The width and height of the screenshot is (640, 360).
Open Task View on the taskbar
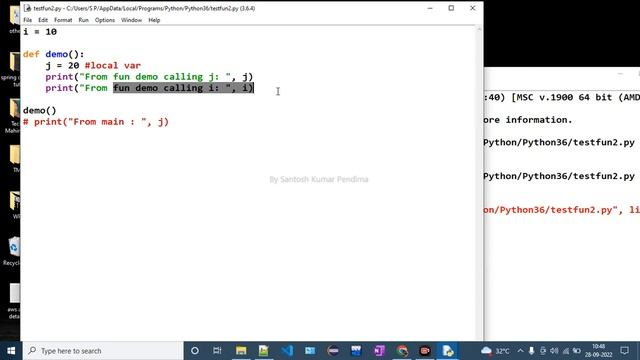coord(217,351)
